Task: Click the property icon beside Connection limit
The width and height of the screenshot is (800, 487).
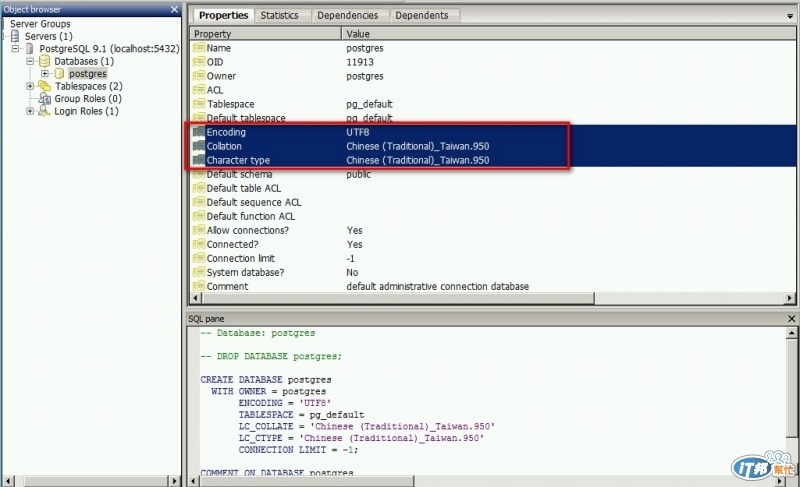Action: coord(198,259)
